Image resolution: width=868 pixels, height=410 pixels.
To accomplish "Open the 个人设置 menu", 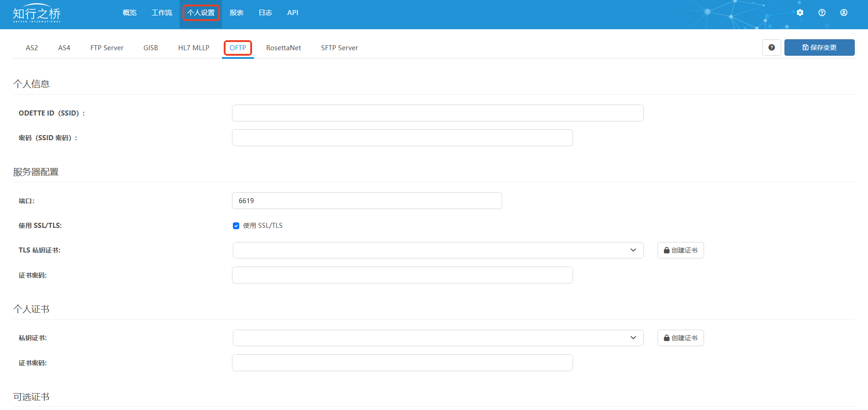I will (201, 13).
